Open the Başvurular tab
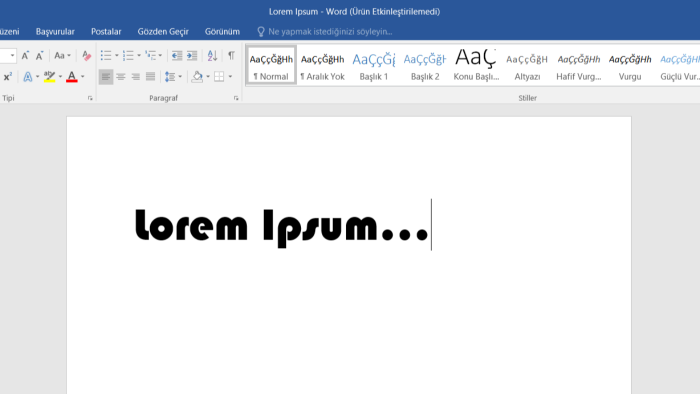 [x=55, y=32]
